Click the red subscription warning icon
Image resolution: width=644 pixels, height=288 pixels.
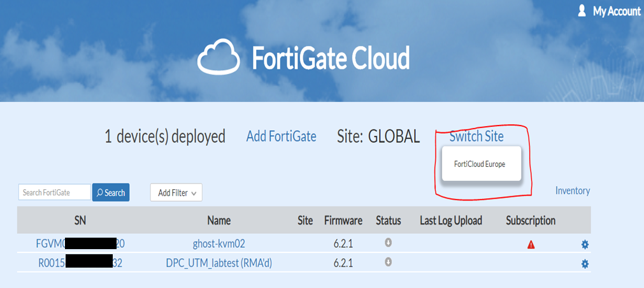click(531, 245)
